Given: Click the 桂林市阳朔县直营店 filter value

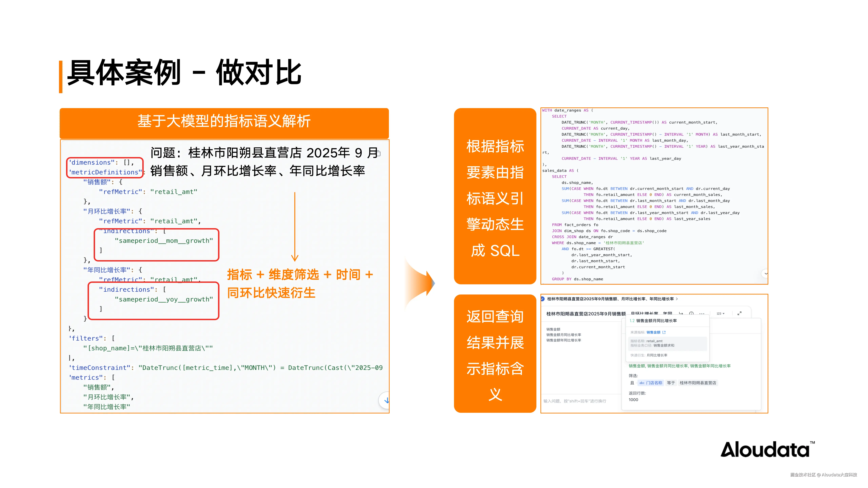Looking at the screenshot, I should coord(698,383).
